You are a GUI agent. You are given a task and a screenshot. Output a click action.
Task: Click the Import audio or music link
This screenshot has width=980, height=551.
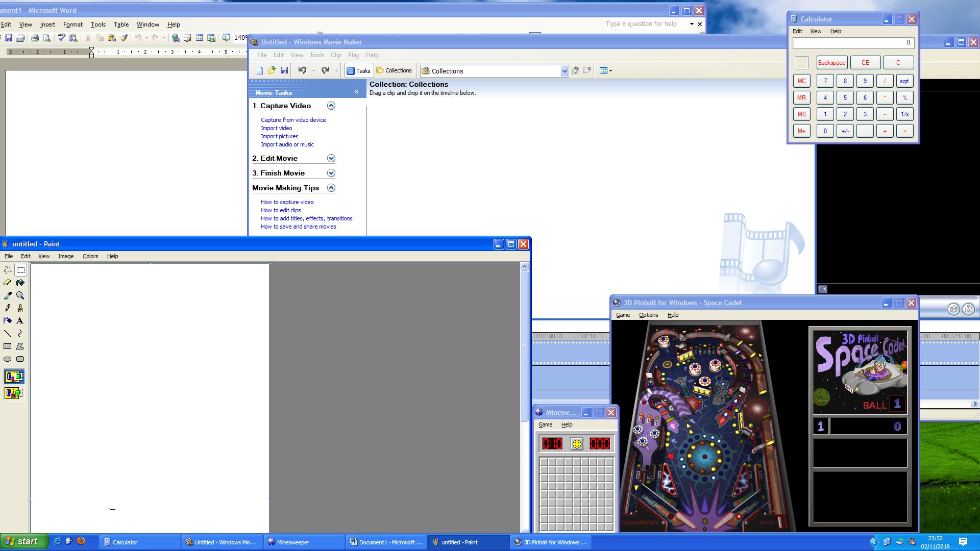[287, 144]
